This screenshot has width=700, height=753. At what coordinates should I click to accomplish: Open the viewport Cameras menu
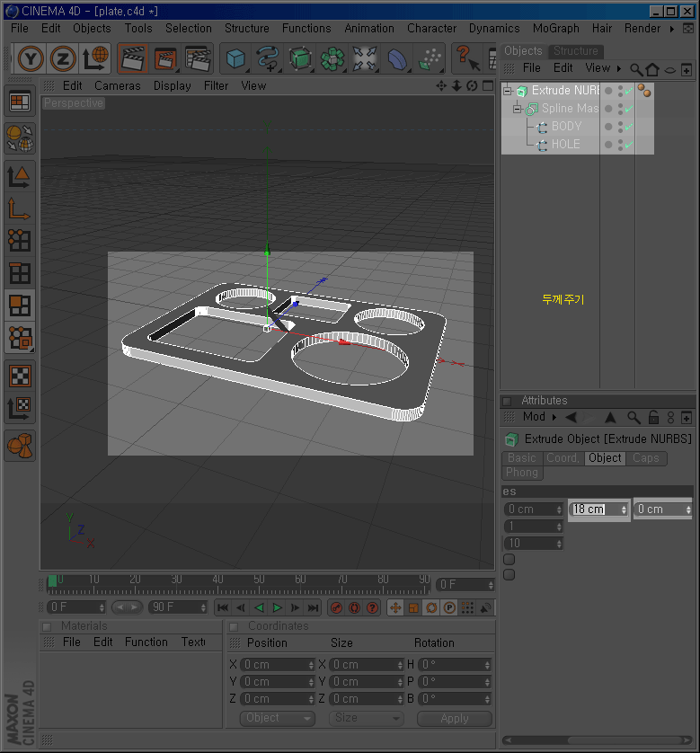tap(117, 86)
